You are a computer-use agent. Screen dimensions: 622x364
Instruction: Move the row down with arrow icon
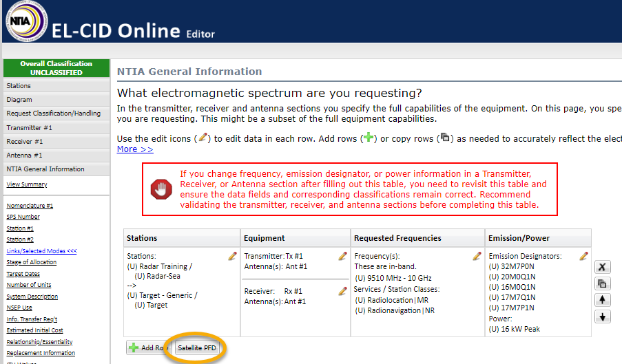point(602,317)
